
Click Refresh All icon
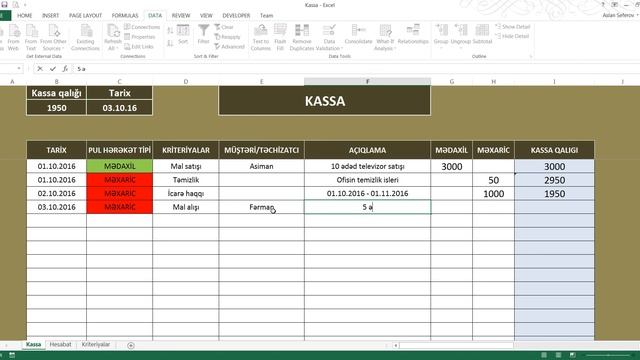point(113,37)
